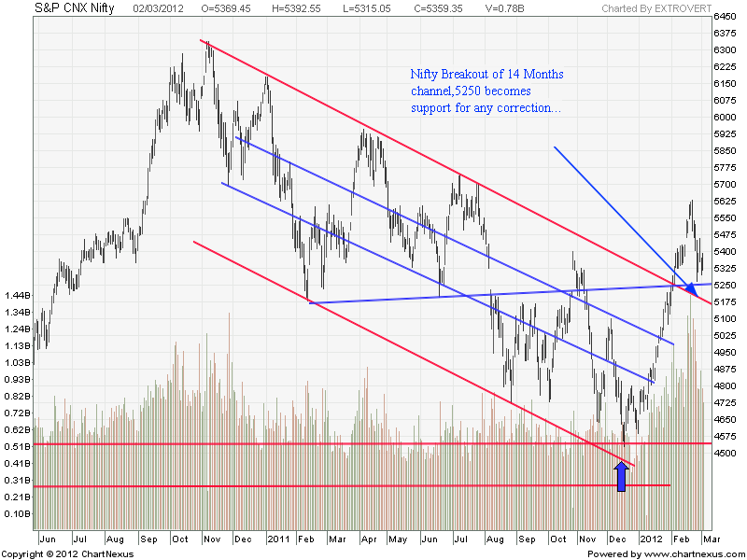Select the 2012 year marker on the time axis
This screenshot has width=747, height=560.
tap(650, 539)
